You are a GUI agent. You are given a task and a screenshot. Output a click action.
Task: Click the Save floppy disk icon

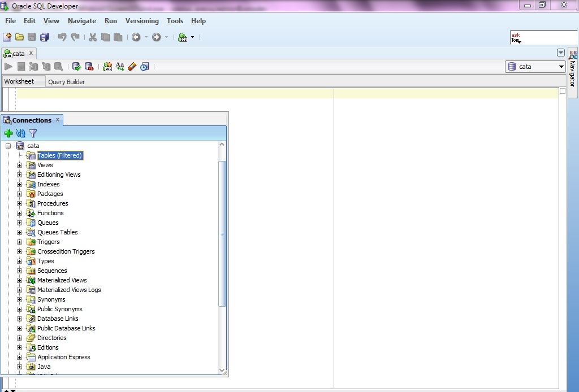point(32,37)
